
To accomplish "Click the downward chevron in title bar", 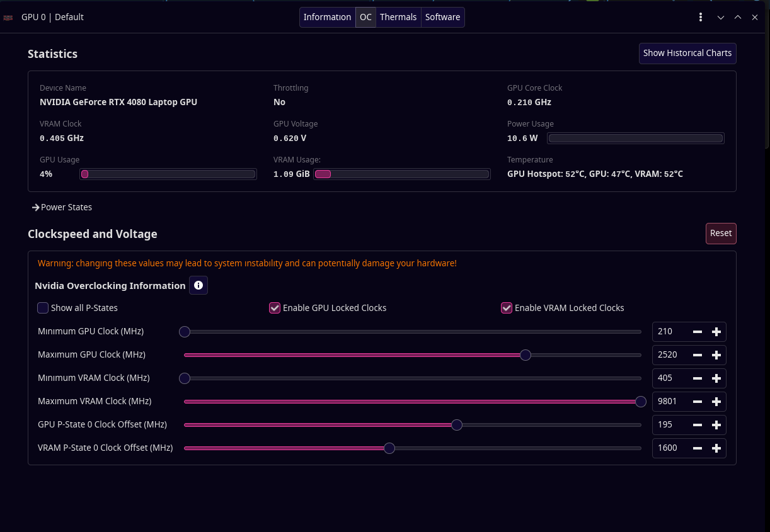I will pos(721,18).
